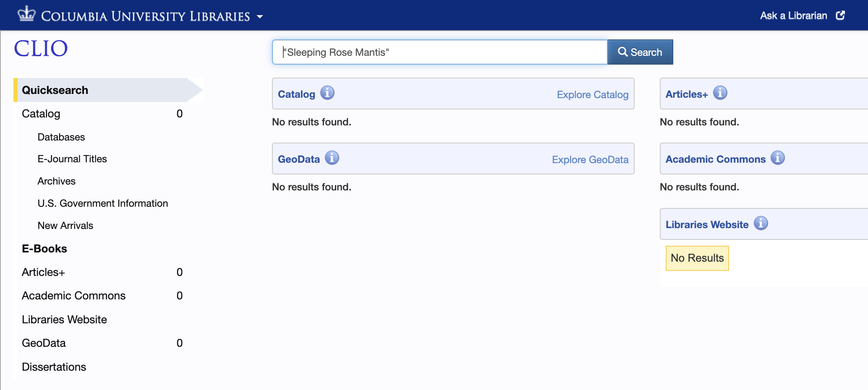Click 'No results found.' under Academic Commons panel
868x390 pixels.
[x=699, y=187]
